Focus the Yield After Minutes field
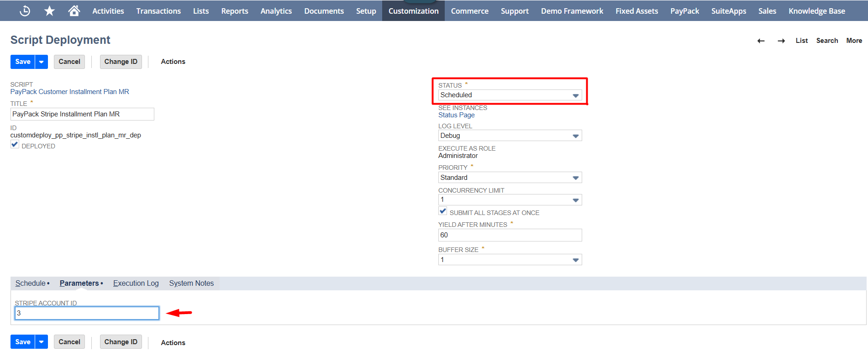Viewport: 868px width, 362px height. tap(510, 235)
